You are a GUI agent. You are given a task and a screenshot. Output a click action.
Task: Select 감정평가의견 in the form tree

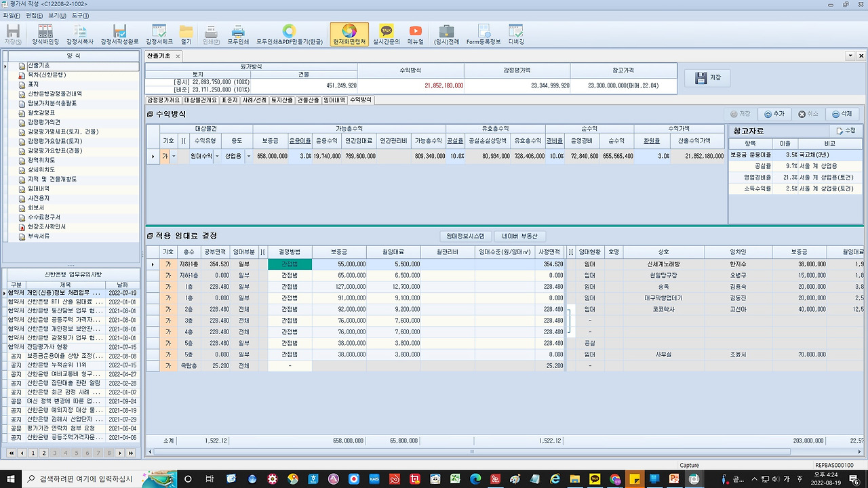click(x=45, y=122)
